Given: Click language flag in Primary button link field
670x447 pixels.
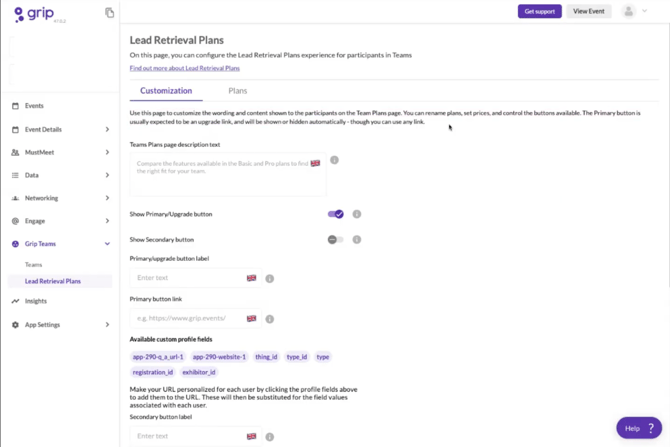Looking at the screenshot, I should 251,319.
